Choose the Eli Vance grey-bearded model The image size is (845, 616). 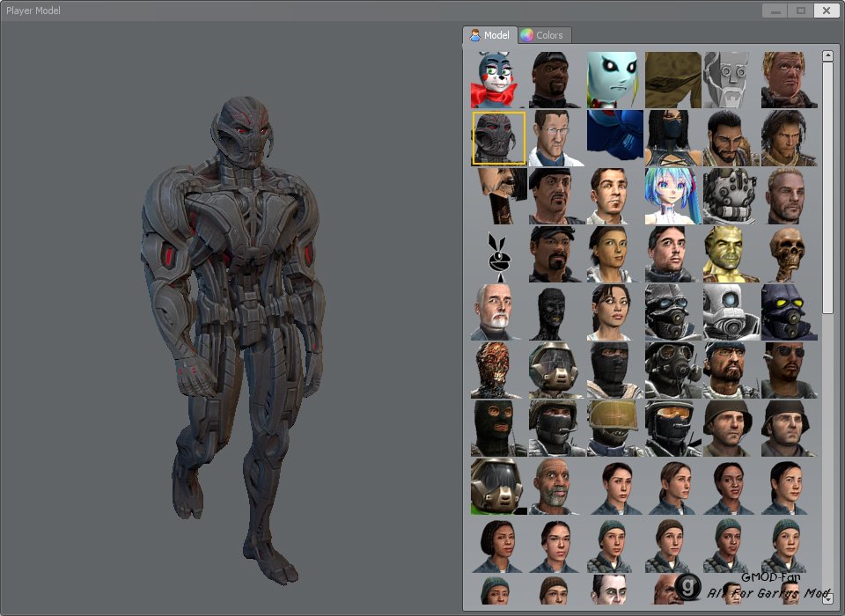556,488
